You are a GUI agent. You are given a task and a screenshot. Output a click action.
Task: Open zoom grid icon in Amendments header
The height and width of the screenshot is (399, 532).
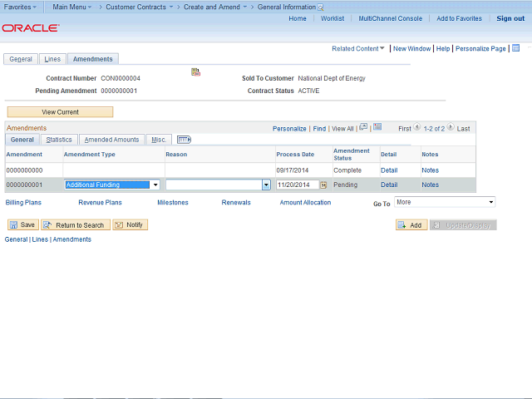pos(363,127)
